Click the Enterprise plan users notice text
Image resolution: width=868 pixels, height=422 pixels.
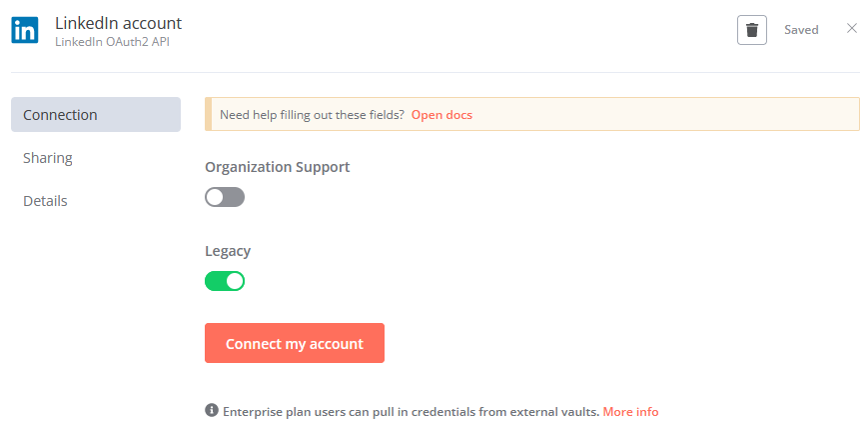tap(412, 412)
